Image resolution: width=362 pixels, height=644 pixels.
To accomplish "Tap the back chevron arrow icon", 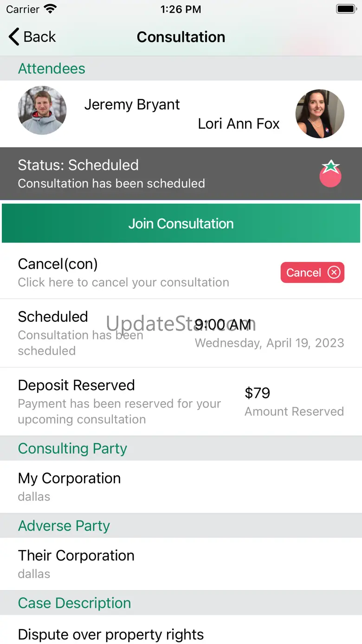I will (14, 37).
